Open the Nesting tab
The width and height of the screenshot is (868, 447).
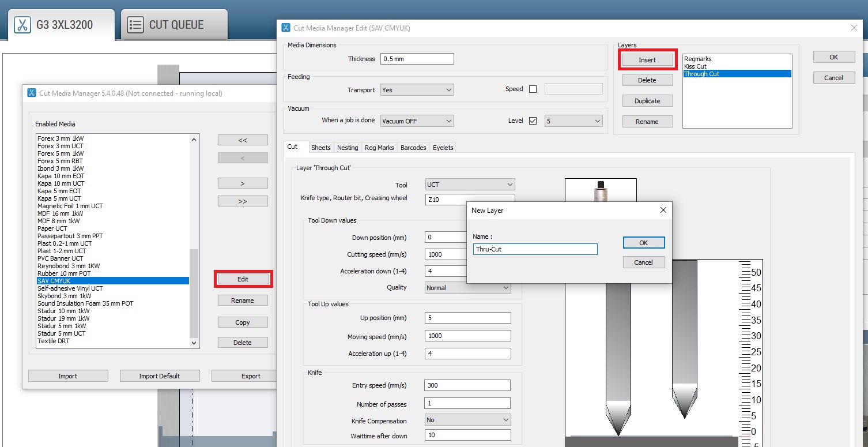point(348,148)
